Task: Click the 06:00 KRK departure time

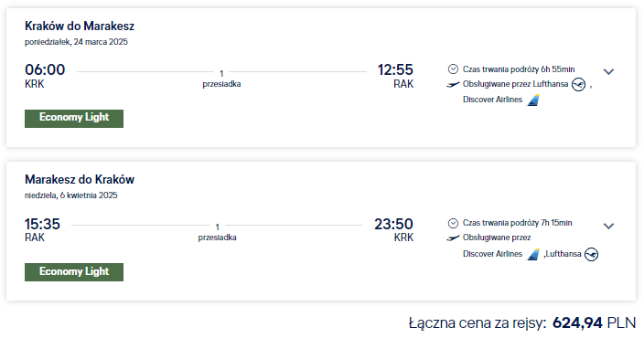Action: (45, 76)
